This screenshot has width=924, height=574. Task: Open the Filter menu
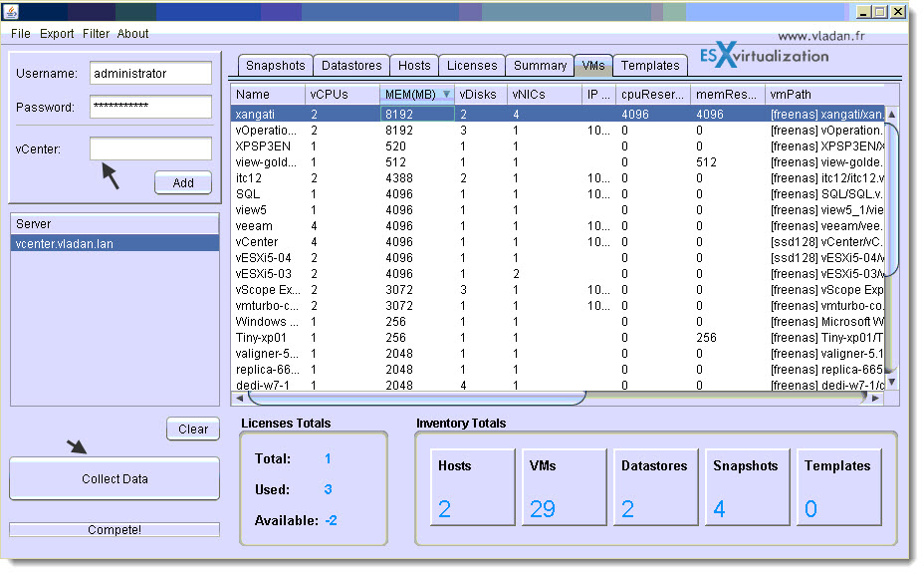click(x=96, y=34)
